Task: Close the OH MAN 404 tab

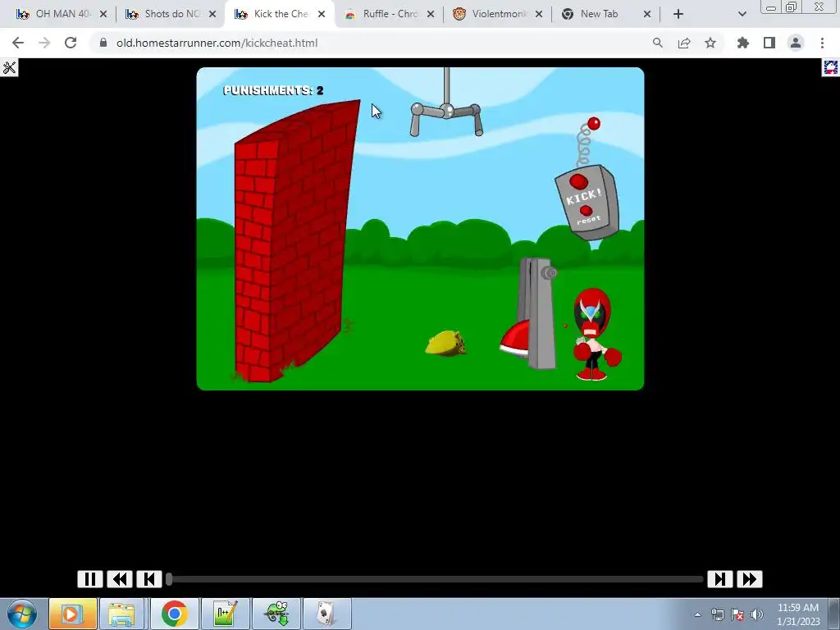Action: click(103, 15)
